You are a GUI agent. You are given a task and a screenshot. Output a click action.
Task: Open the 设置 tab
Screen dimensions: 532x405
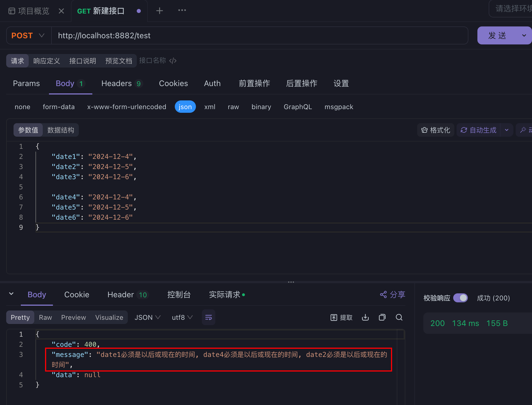(341, 84)
